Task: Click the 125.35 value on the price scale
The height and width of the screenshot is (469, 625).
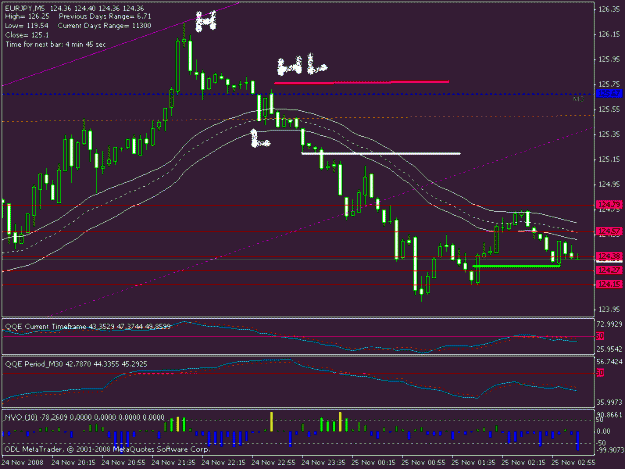Action: point(609,134)
